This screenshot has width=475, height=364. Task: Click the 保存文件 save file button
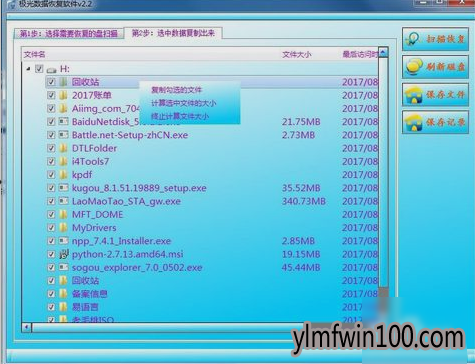pos(435,95)
